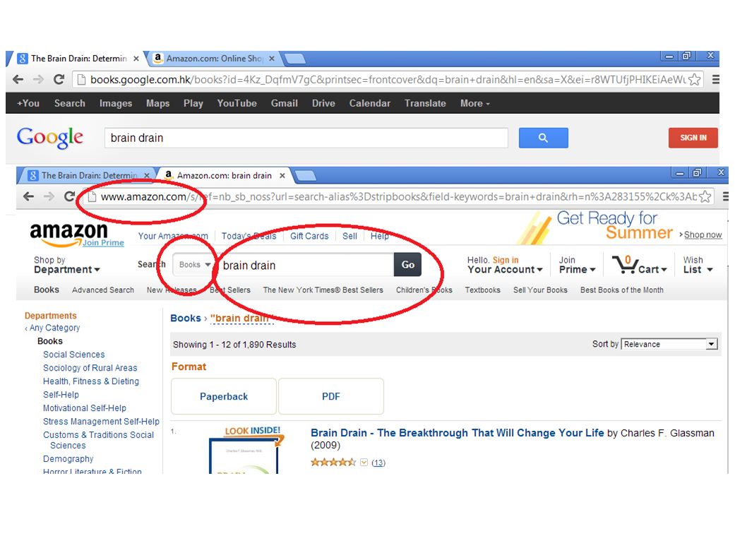Go forward in the Amazon browser window

click(49, 196)
